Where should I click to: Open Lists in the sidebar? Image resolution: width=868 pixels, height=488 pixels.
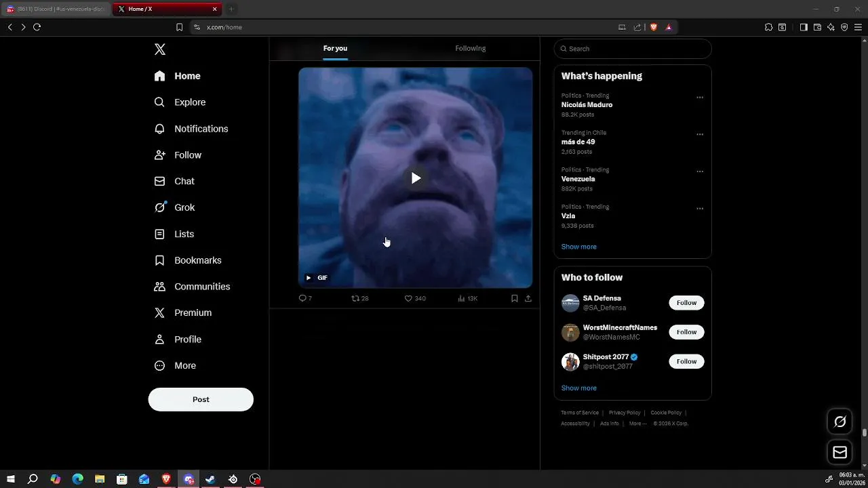(174, 234)
